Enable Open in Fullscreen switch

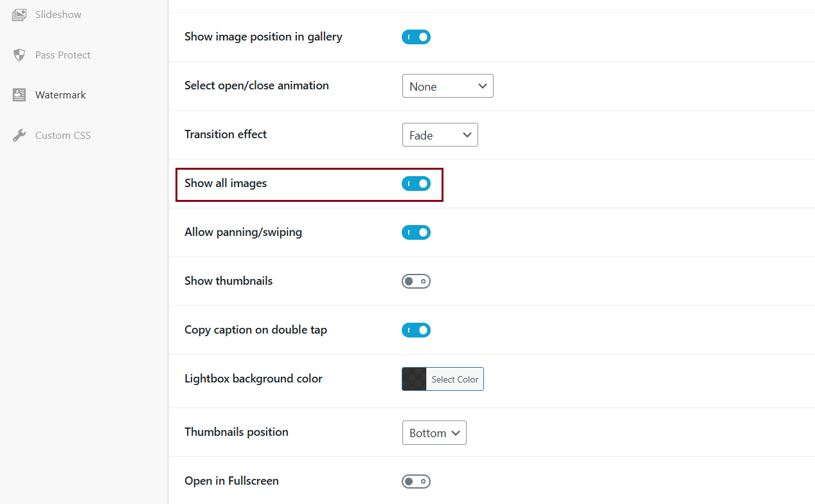click(x=416, y=482)
